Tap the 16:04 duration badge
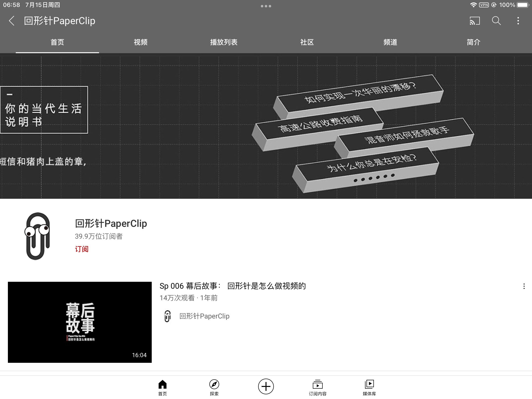Image resolution: width=532 pixels, height=399 pixels. coord(139,355)
